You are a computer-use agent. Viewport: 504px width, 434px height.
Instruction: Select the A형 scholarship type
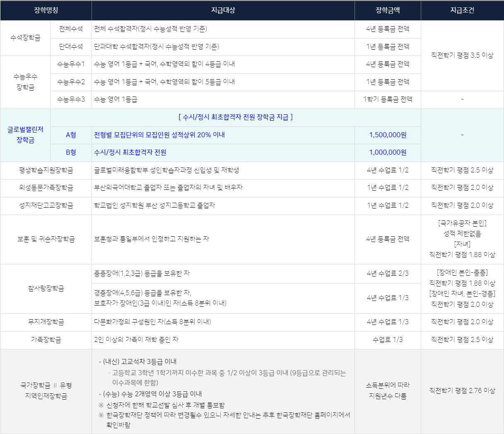pos(71,135)
